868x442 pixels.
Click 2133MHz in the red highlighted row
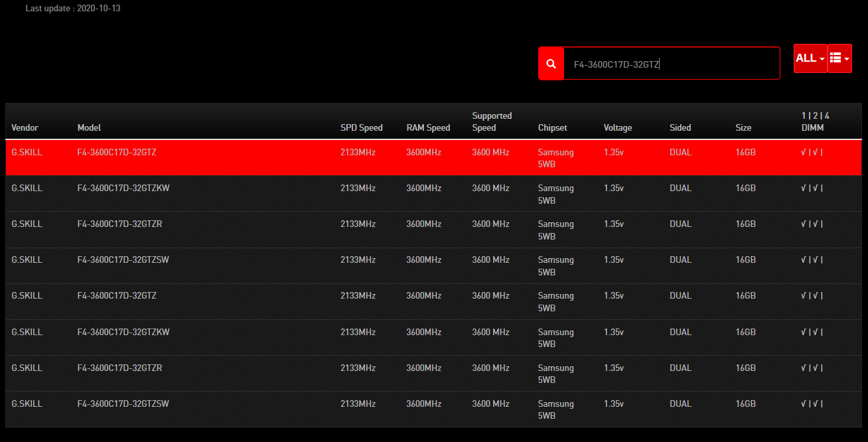pos(358,153)
